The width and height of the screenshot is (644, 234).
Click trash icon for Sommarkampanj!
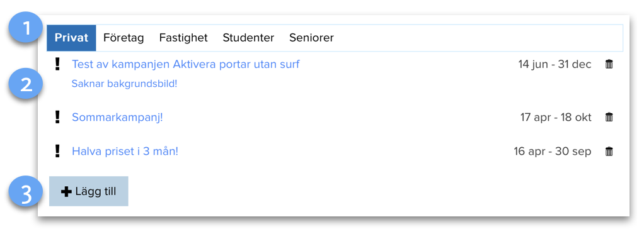pyautogui.click(x=609, y=117)
